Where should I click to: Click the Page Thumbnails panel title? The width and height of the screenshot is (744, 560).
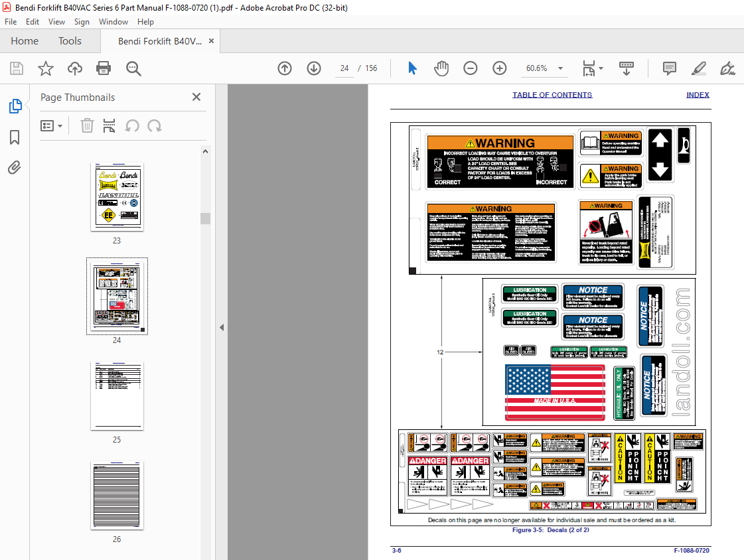point(78,98)
